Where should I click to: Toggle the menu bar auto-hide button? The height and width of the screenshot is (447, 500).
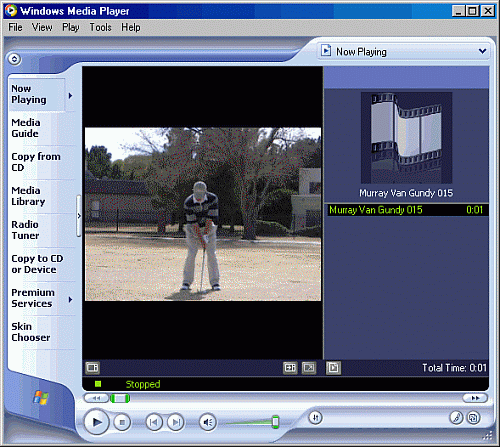(14, 59)
